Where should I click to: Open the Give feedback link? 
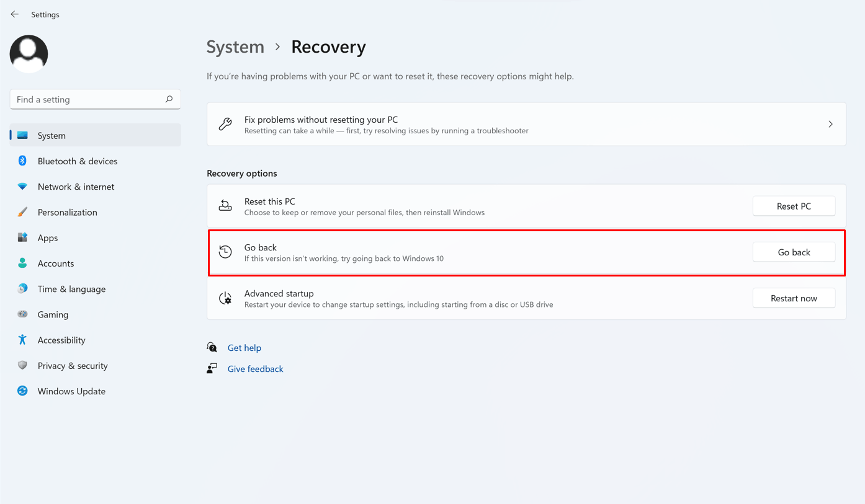click(255, 368)
